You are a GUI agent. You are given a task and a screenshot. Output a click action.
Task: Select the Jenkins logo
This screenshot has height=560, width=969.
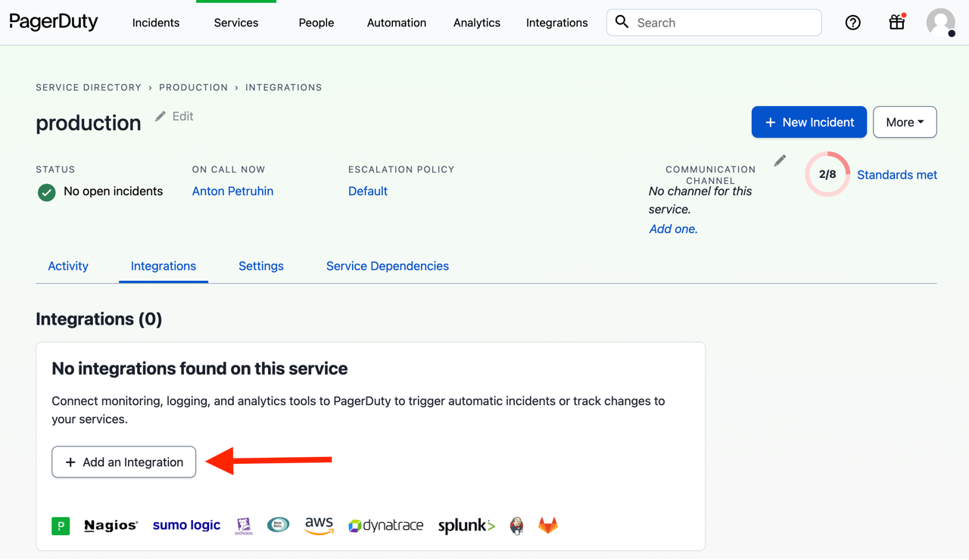[516, 525]
